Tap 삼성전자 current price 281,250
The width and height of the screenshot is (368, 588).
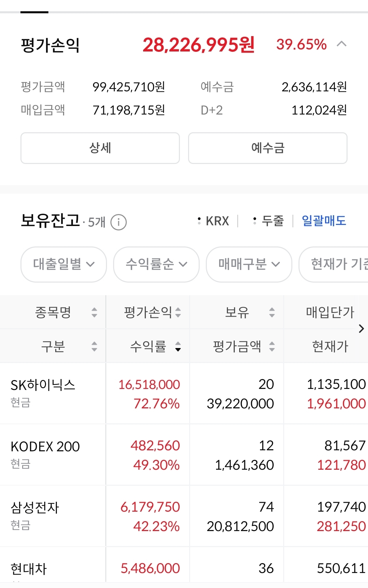(341, 526)
